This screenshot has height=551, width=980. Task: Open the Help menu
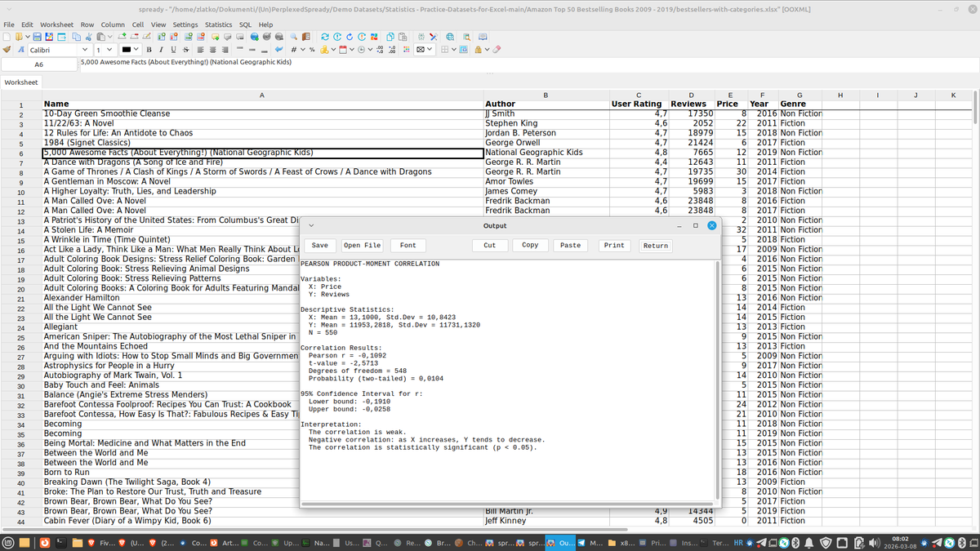pos(265,24)
